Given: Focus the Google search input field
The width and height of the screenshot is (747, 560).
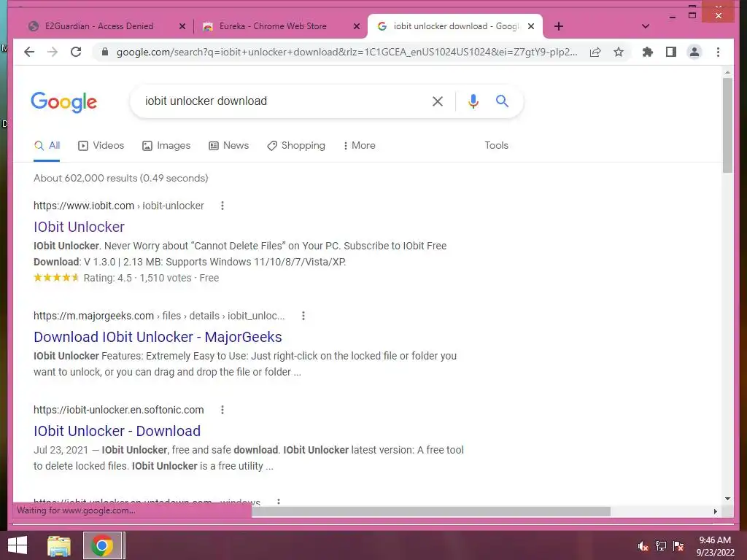Looking at the screenshot, I should 281,101.
